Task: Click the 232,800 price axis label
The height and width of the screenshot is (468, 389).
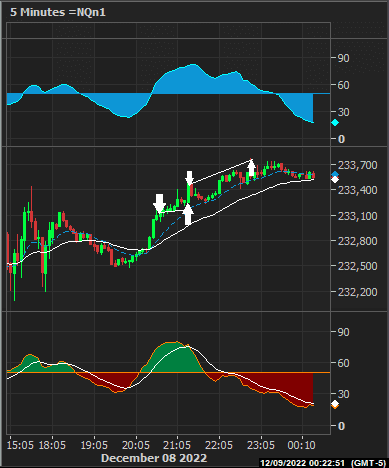Action: [358, 241]
